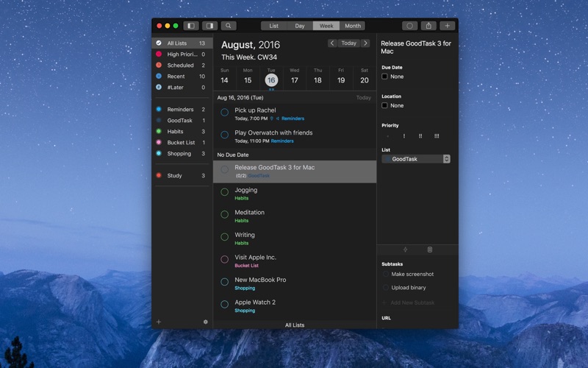Open sidebar settings gear icon
The image size is (588, 368).
(205, 322)
